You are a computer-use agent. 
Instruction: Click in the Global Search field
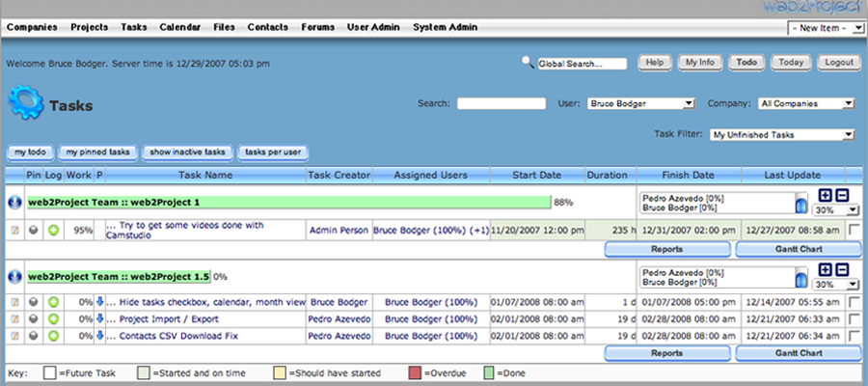(583, 64)
